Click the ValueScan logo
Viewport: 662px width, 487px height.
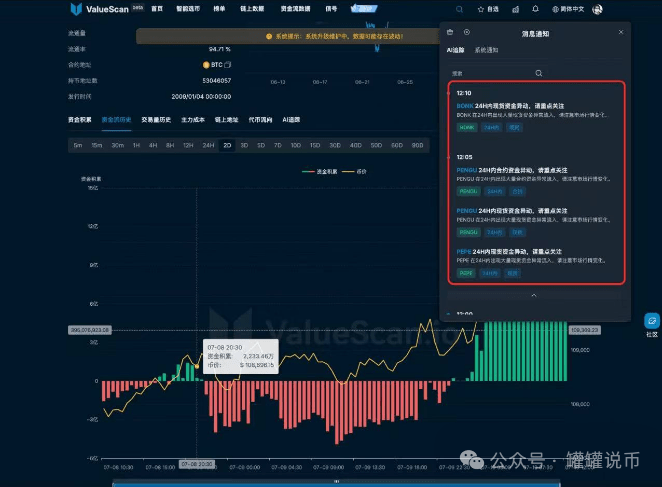(100, 9)
